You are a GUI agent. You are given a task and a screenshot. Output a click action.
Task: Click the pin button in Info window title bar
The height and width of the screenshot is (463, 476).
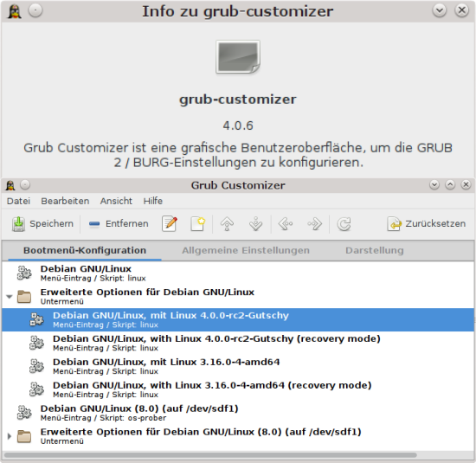pos(35,11)
